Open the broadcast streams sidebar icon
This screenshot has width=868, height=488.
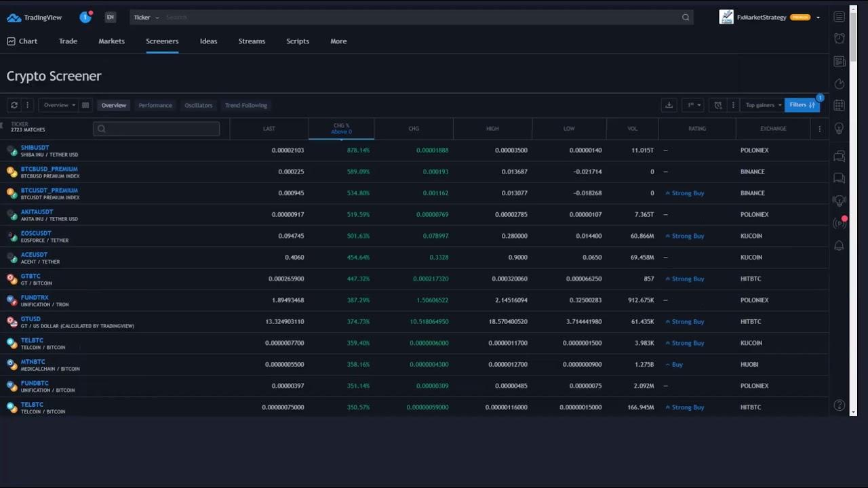840,223
